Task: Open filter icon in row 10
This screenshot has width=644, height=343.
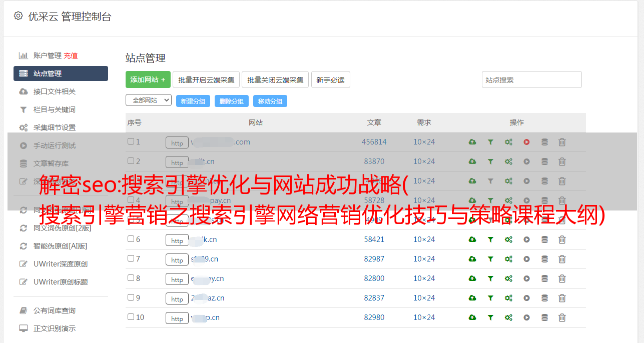Action: coord(490,317)
